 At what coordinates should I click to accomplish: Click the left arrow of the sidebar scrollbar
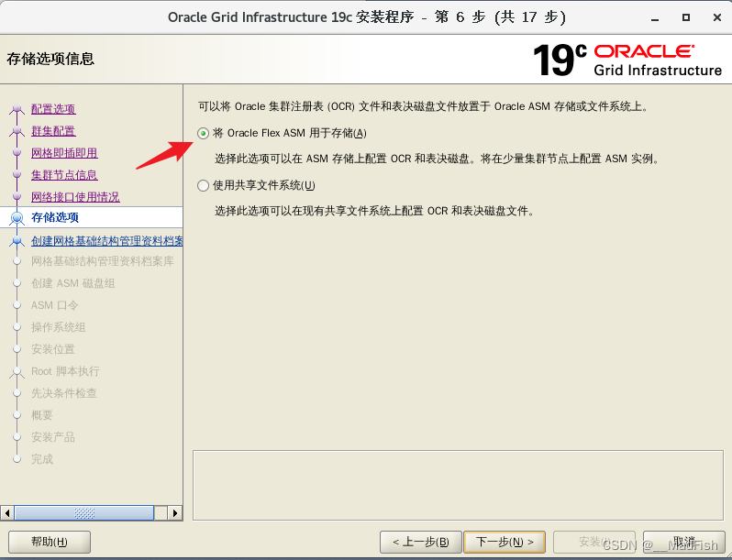[x=7, y=513]
